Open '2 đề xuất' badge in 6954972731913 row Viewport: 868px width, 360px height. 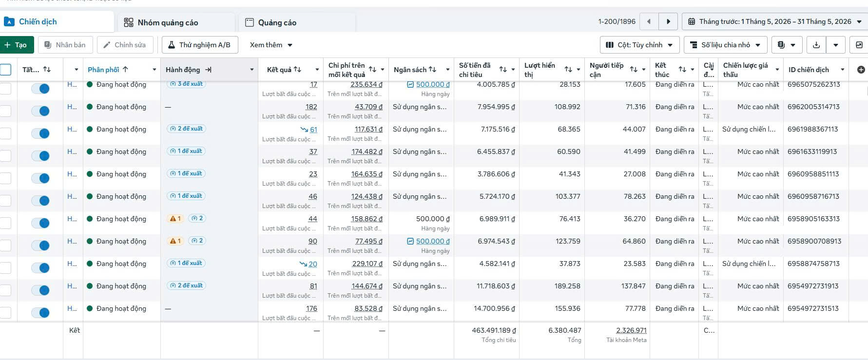(186, 286)
